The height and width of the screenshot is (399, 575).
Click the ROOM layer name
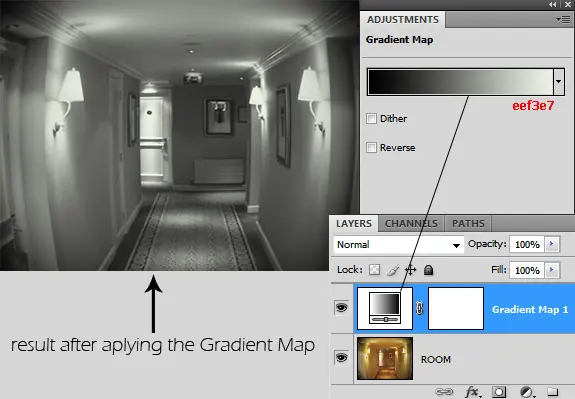(x=436, y=359)
